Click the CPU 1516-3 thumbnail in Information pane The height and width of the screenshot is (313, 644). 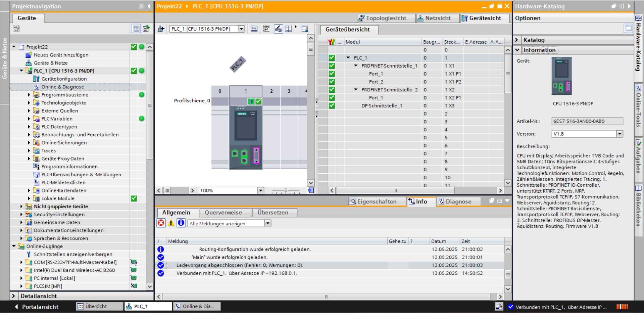(561, 76)
